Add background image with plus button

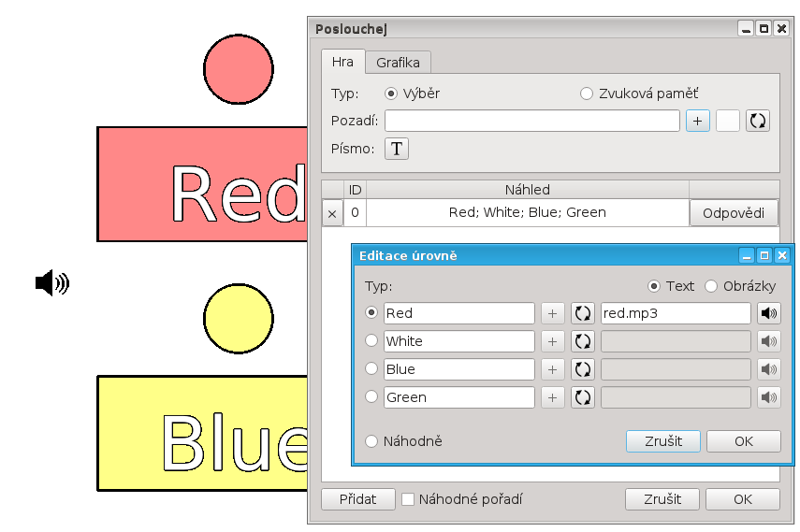(x=697, y=121)
